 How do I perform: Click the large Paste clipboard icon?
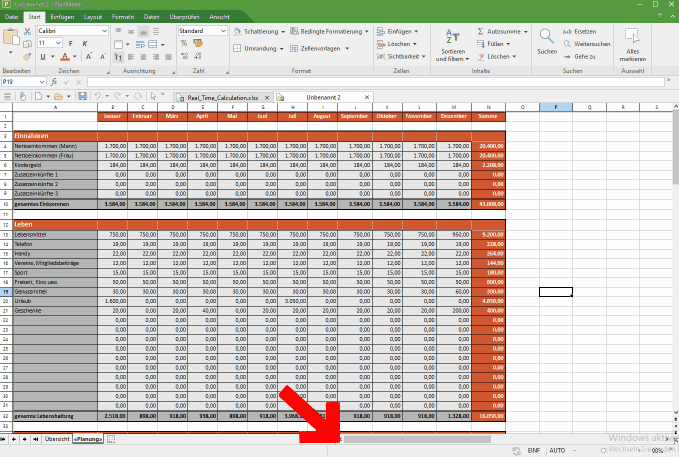click(x=10, y=37)
